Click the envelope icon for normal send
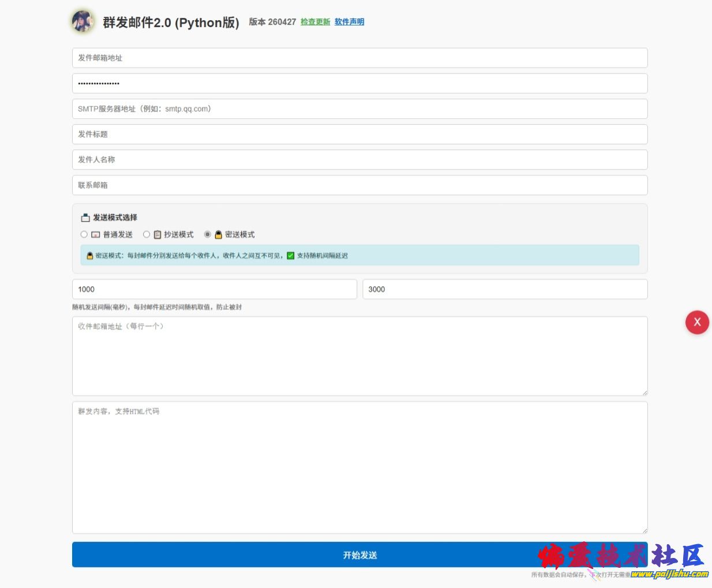 pyautogui.click(x=96, y=235)
